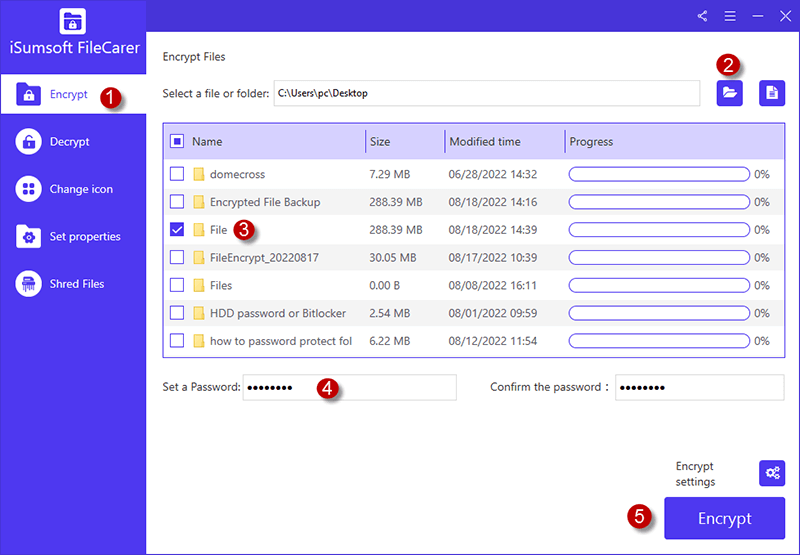Select the how to password protect fol name
The height and width of the screenshot is (555, 800).
[281, 341]
